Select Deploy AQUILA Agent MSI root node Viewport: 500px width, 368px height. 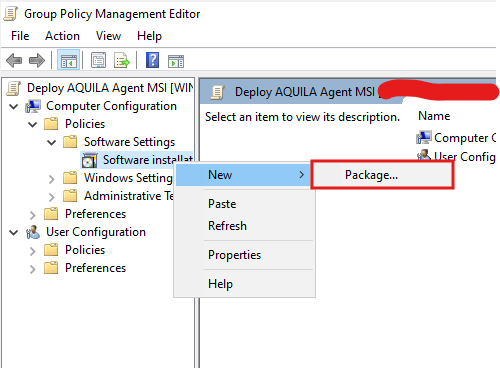coord(110,88)
